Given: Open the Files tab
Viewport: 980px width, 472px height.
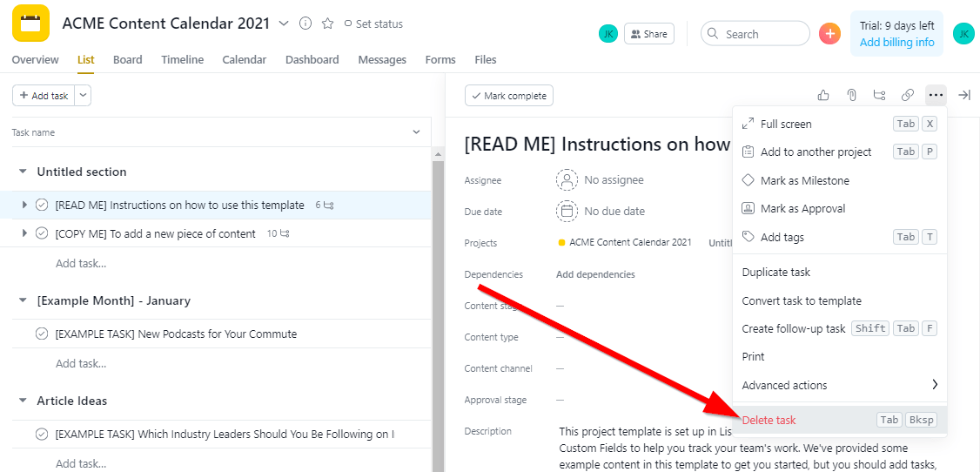Looking at the screenshot, I should (x=486, y=60).
